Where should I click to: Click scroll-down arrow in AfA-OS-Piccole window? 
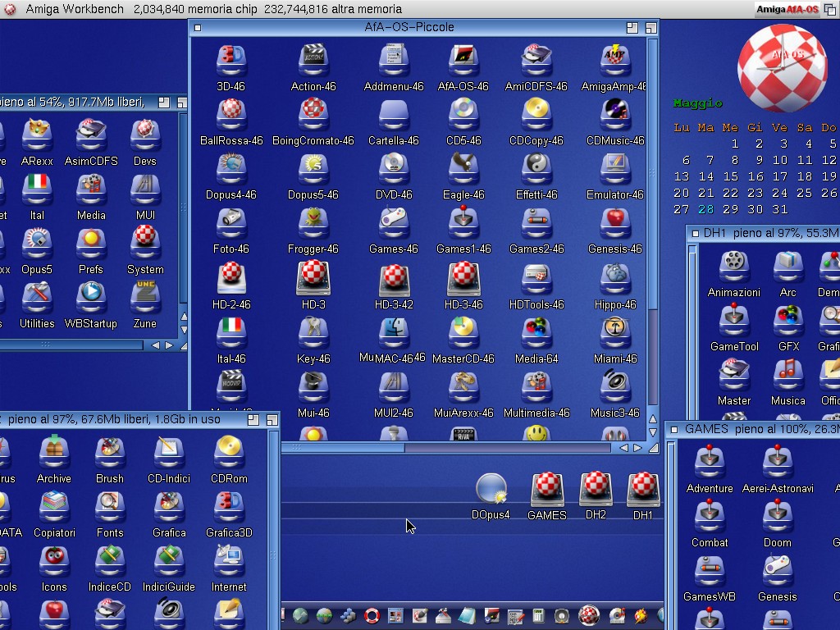pos(653,432)
